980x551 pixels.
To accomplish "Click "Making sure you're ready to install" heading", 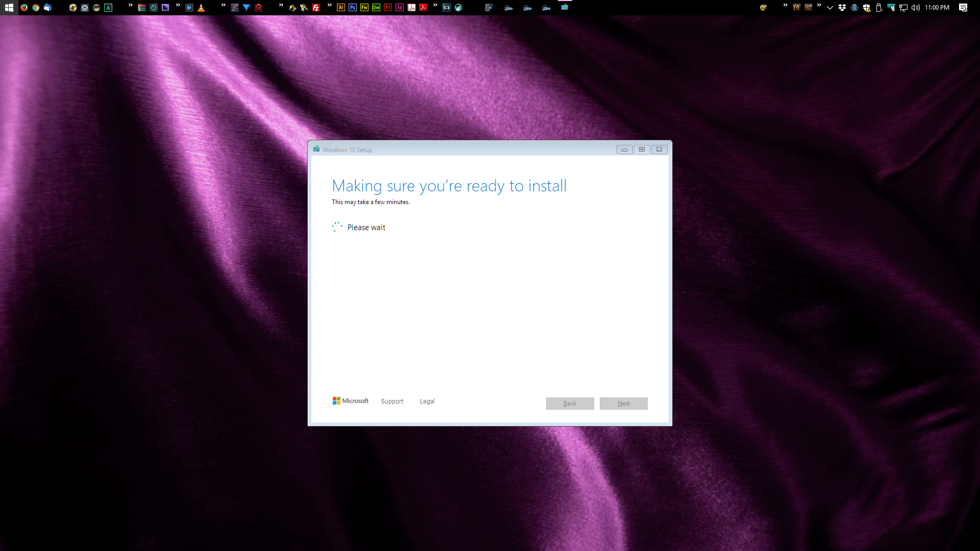I will click(x=449, y=186).
